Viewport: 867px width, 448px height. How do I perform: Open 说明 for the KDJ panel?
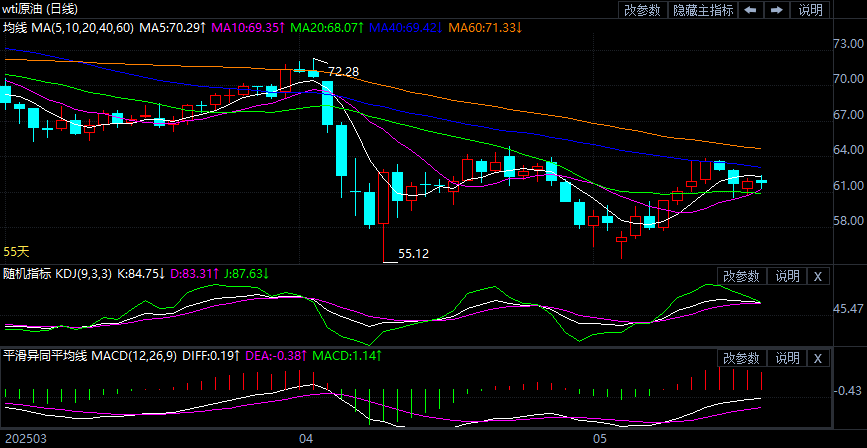point(787,276)
